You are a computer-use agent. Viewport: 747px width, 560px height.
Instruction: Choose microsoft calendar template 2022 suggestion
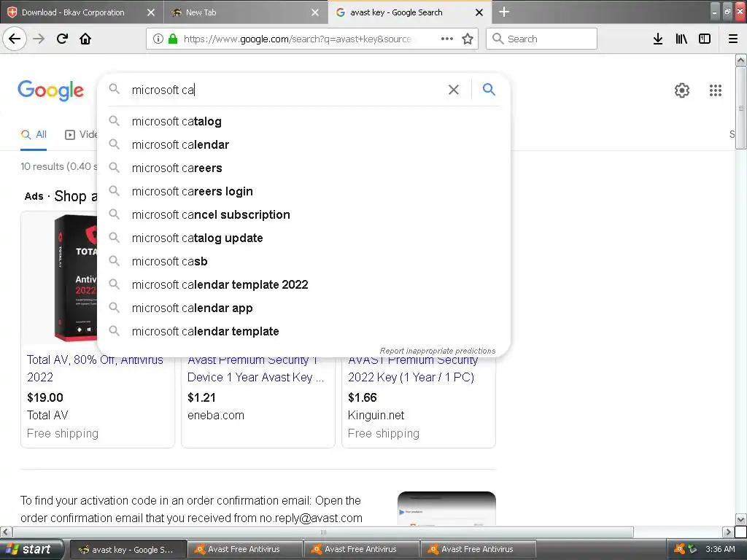pos(303,285)
